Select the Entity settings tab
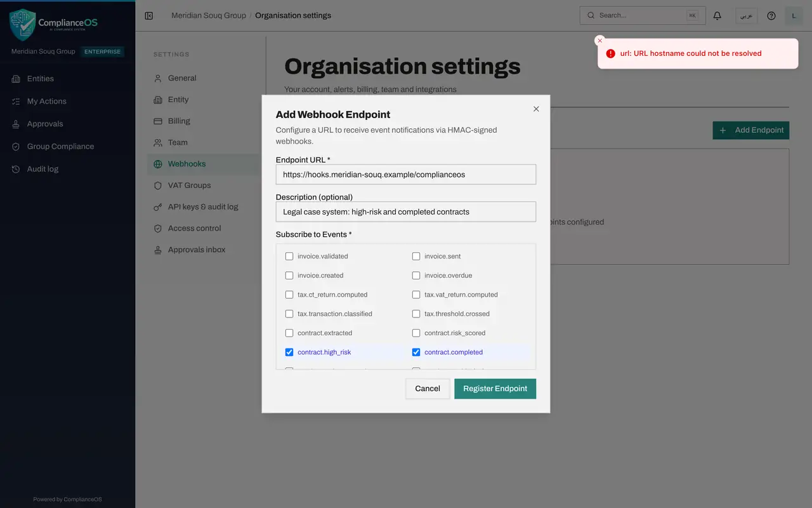 (x=204, y=100)
